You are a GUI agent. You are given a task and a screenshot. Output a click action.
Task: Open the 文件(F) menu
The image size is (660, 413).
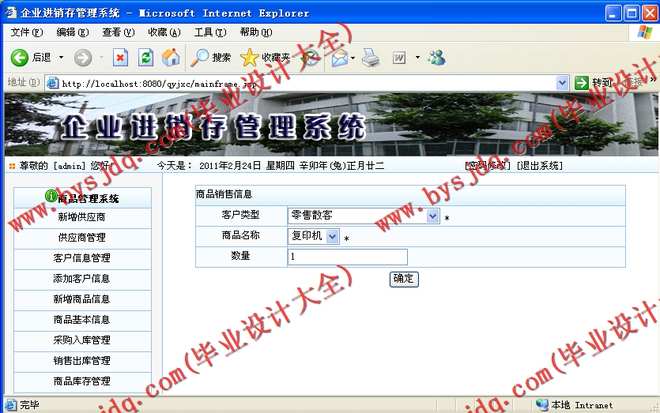coord(26,33)
